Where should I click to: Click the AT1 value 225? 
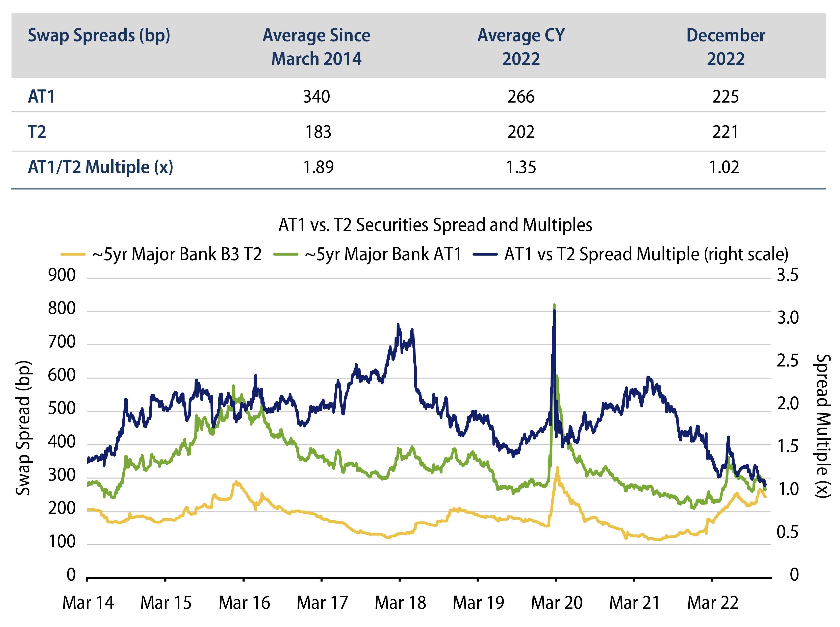click(725, 96)
